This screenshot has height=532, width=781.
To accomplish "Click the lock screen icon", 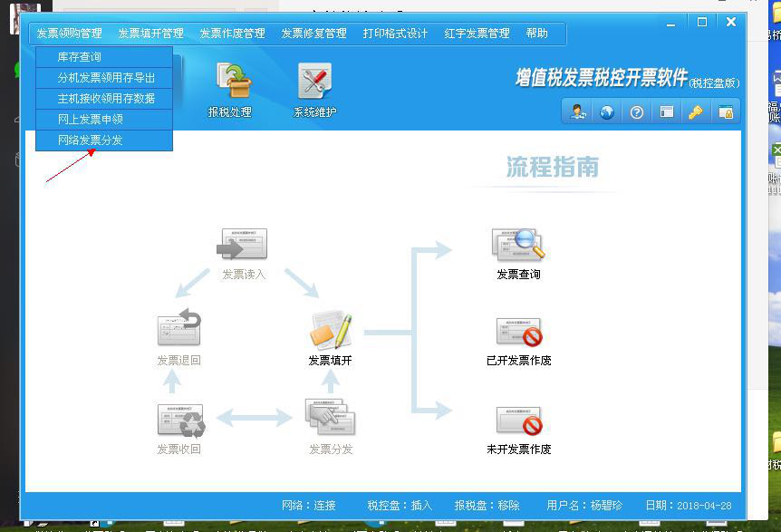I will click(x=725, y=112).
